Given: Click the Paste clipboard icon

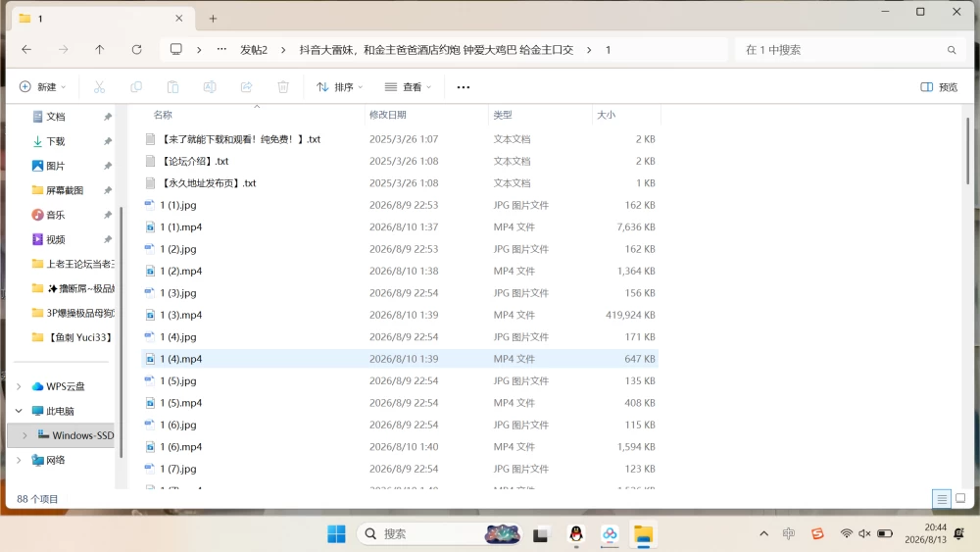Looking at the screenshot, I should tap(172, 87).
